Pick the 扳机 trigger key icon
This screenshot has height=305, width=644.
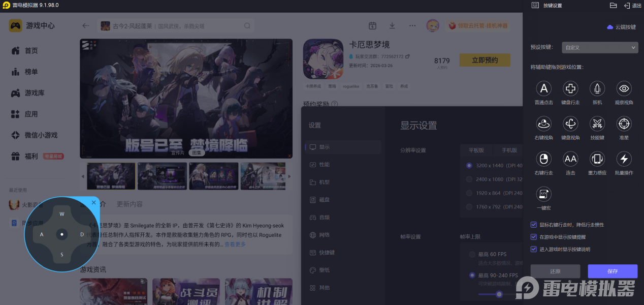(597, 88)
